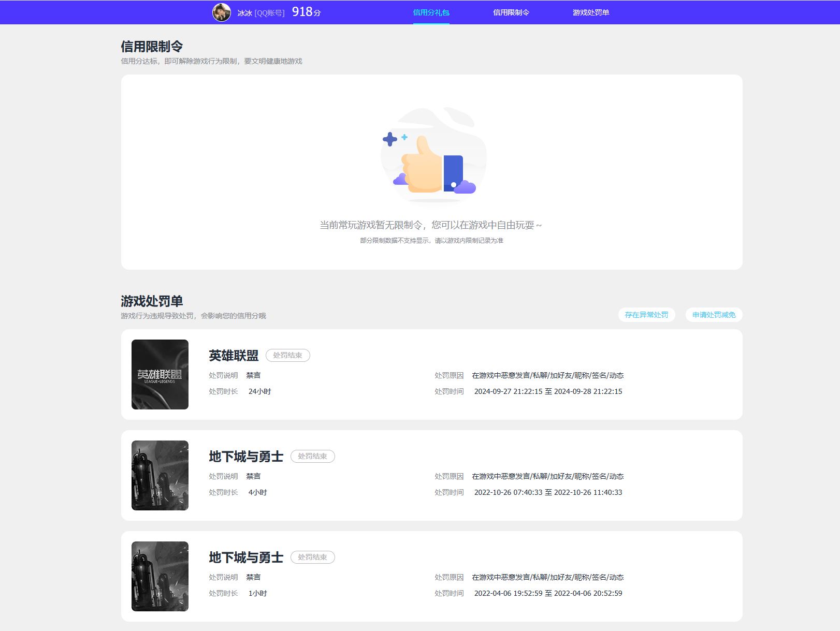Image resolution: width=840 pixels, height=631 pixels.
Task: Switch to the 信用限制令 tab
Action: coord(510,12)
